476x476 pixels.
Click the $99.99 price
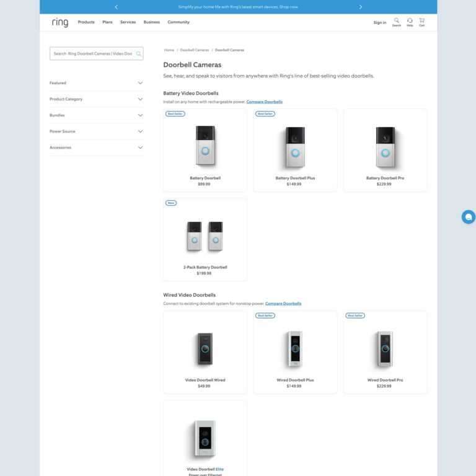204,184
